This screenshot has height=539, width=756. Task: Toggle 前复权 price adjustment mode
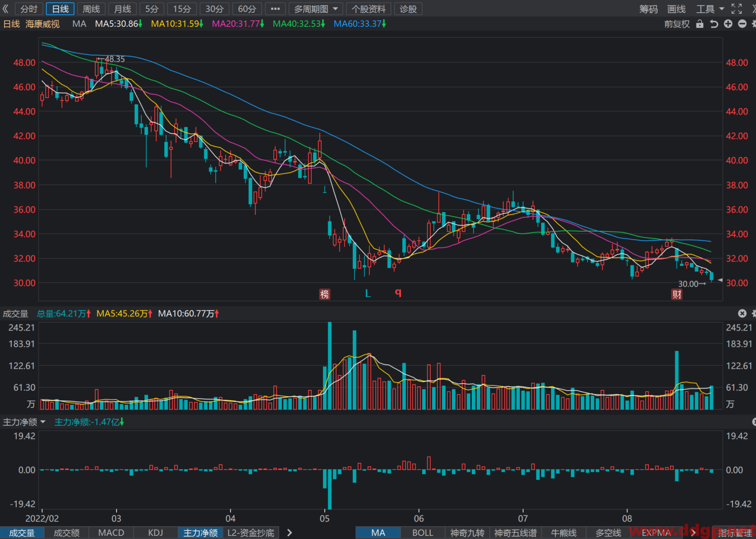coord(677,24)
